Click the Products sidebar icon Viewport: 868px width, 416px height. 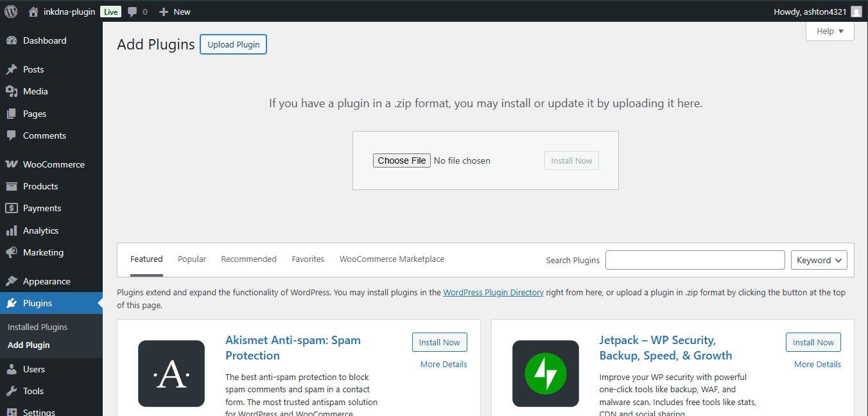pos(13,186)
